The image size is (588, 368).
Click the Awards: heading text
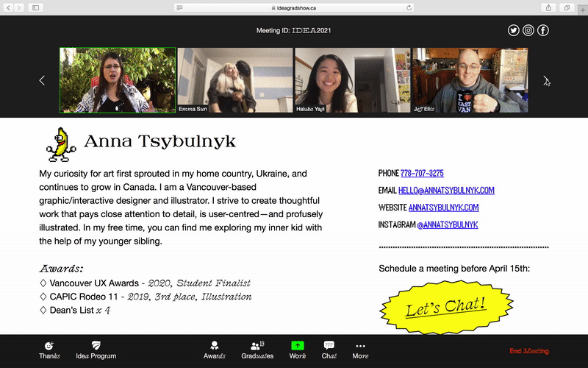click(61, 269)
